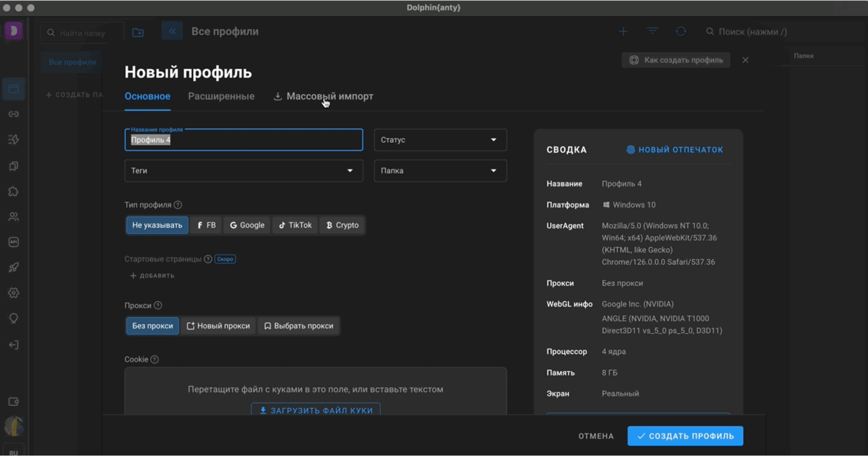
Task: Click '8 ГБ' memory value
Action: point(610,373)
